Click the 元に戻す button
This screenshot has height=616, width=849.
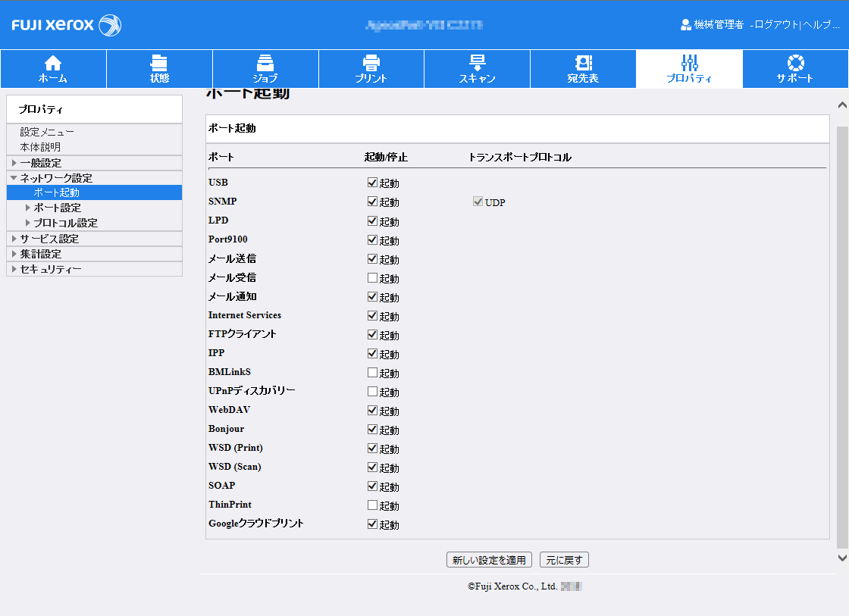[x=564, y=560]
